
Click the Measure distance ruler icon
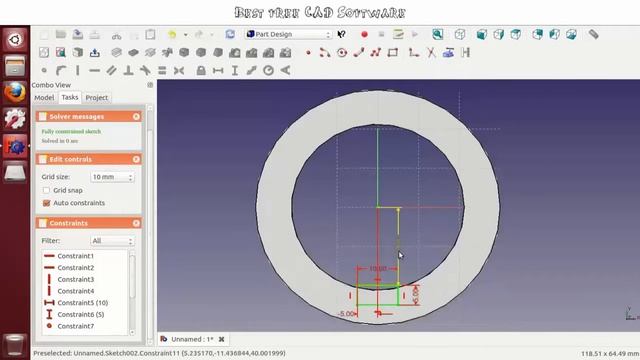tap(593, 34)
